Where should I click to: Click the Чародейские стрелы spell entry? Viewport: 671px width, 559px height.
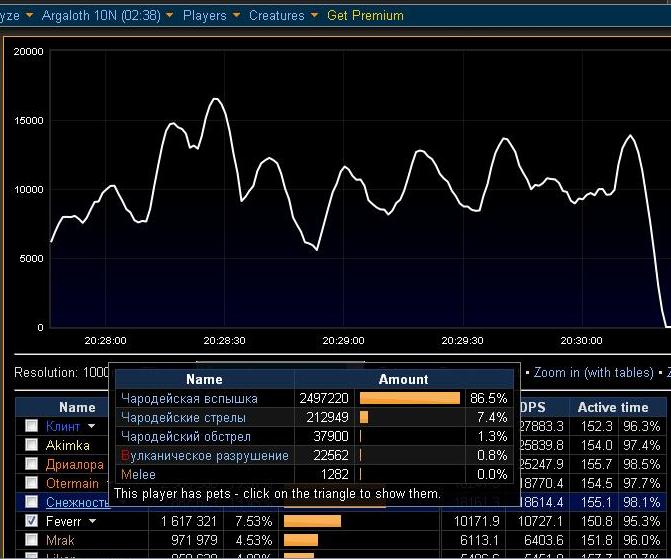pyautogui.click(x=184, y=417)
